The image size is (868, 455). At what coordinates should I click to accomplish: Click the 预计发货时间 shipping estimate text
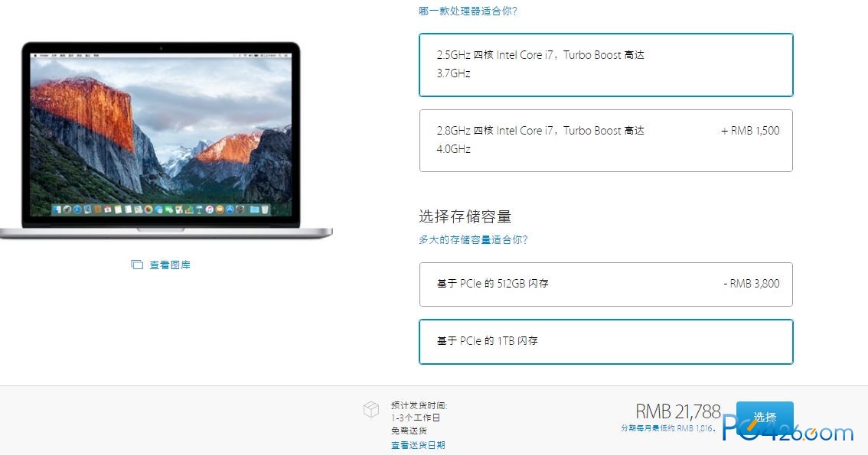pos(419,405)
